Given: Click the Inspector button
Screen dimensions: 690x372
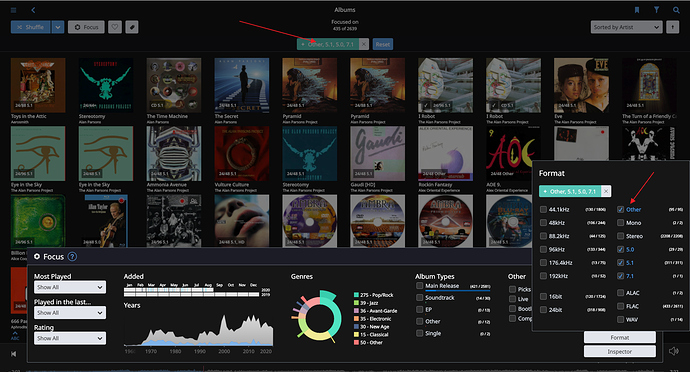Looking at the screenshot, I should click(620, 351).
